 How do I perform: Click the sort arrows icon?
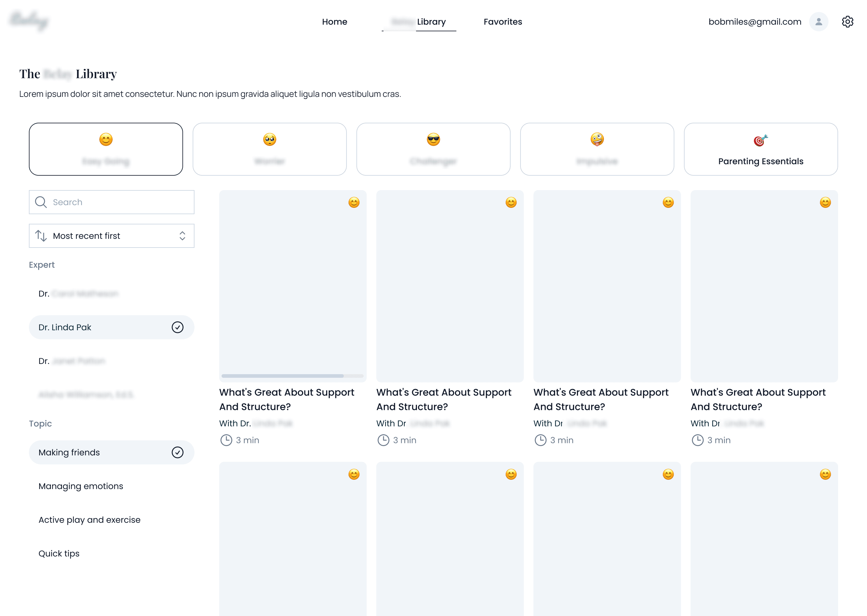(41, 236)
